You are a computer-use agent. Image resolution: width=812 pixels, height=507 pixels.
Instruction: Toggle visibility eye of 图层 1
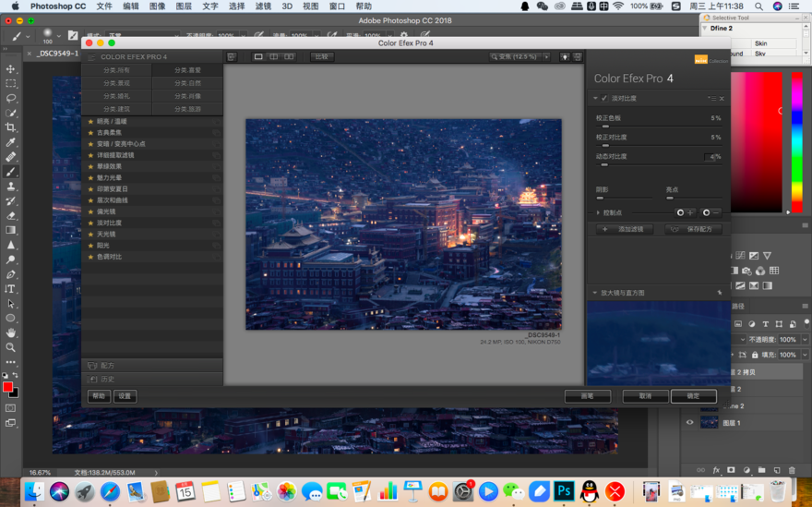tap(690, 423)
